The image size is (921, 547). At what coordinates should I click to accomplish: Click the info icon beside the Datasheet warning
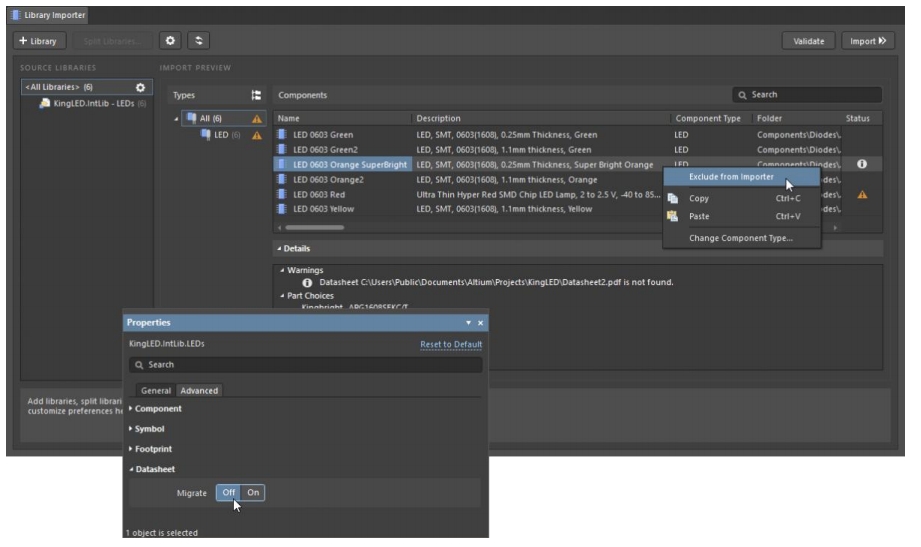[x=307, y=283]
